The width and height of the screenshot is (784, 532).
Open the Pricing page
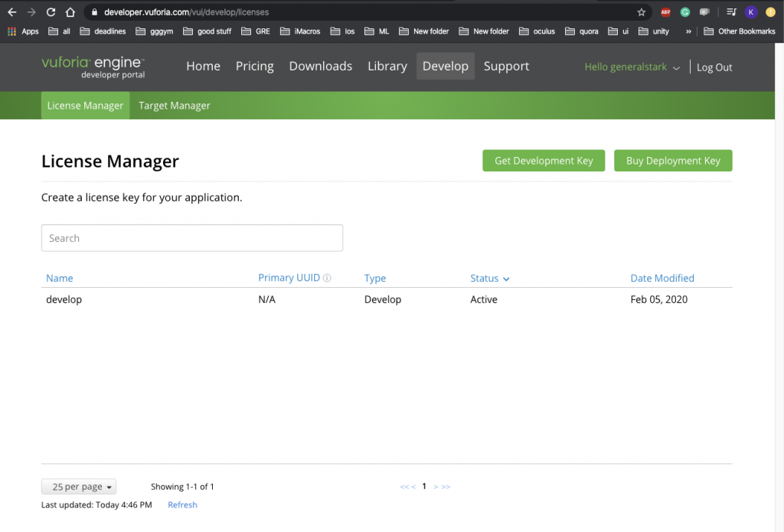click(254, 66)
